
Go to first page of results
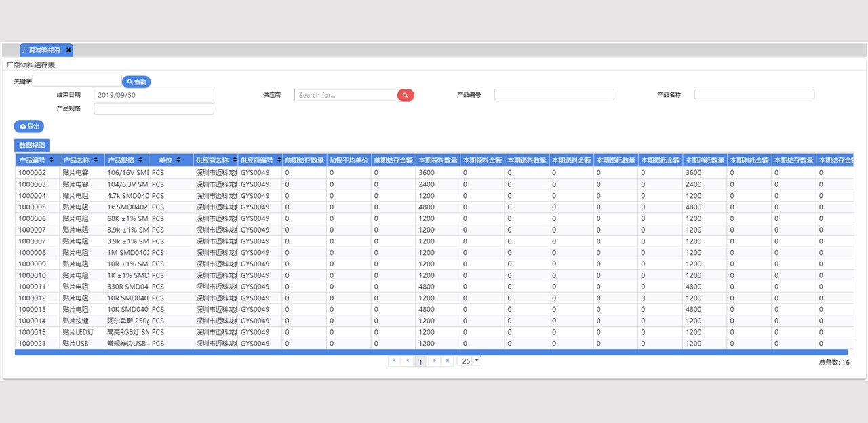(x=394, y=361)
